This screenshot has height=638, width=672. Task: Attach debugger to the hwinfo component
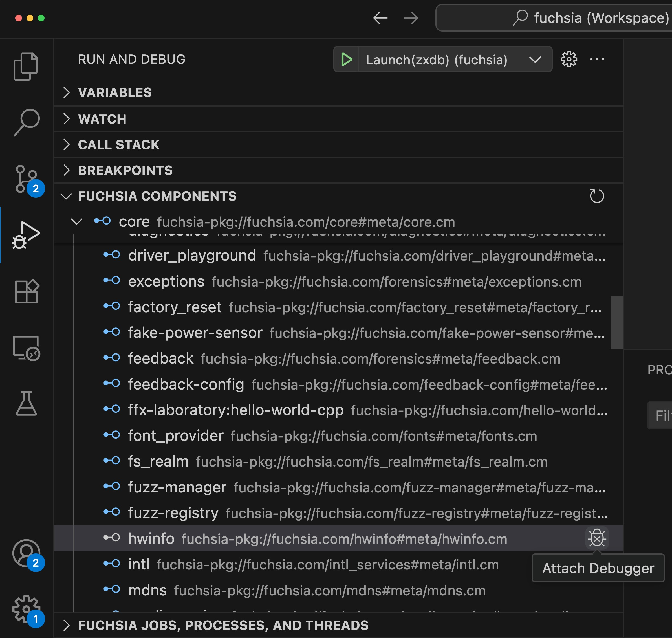pos(597,538)
